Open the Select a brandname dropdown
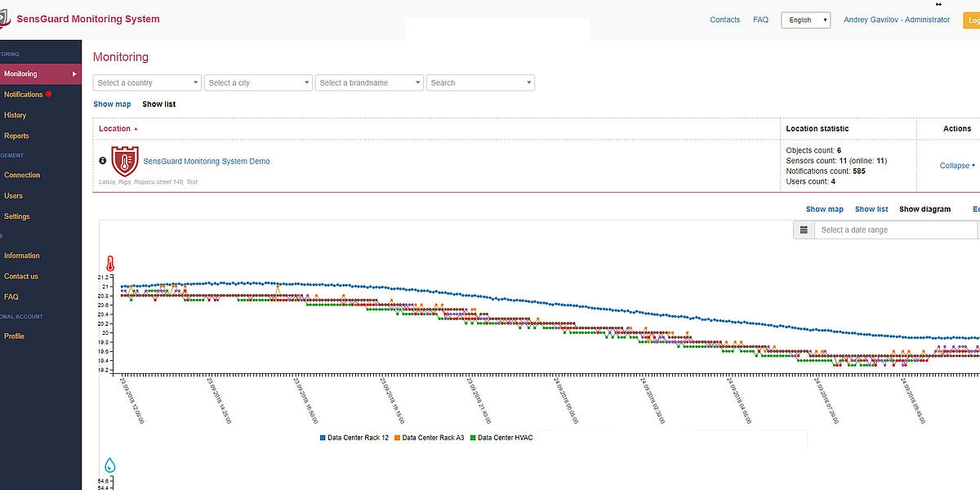The width and height of the screenshot is (980, 490). [x=369, y=82]
